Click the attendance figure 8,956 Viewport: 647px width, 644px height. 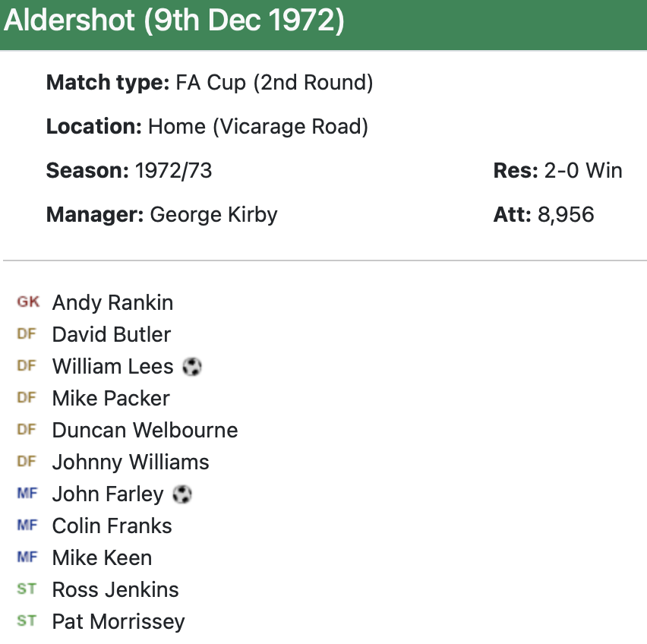pos(566,215)
